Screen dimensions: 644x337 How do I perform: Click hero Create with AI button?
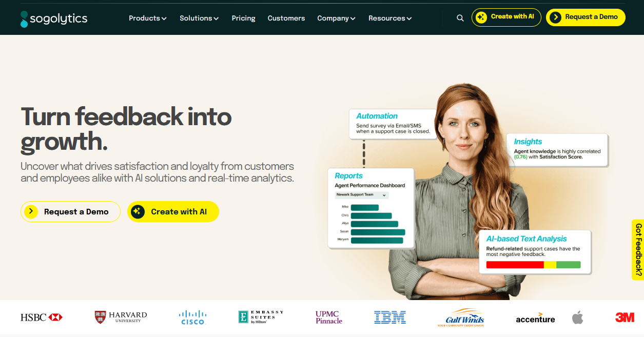pyautogui.click(x=173, y=211)
